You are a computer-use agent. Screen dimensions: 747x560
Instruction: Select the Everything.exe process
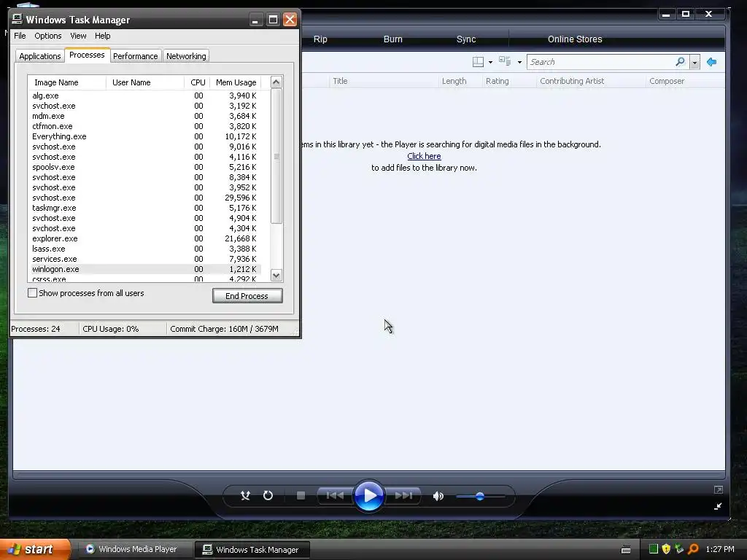(x=144, y=136)
